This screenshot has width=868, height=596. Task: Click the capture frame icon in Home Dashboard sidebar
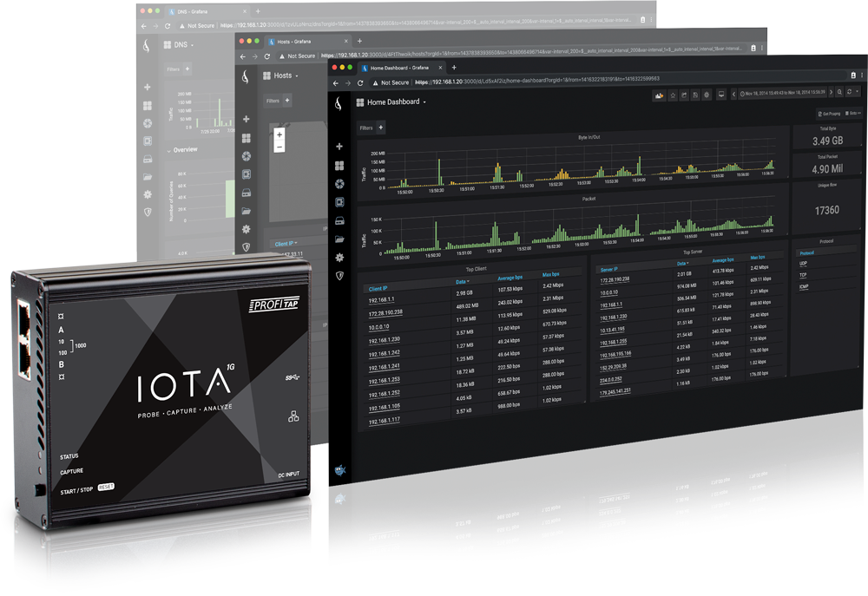(x=339, y=202)
